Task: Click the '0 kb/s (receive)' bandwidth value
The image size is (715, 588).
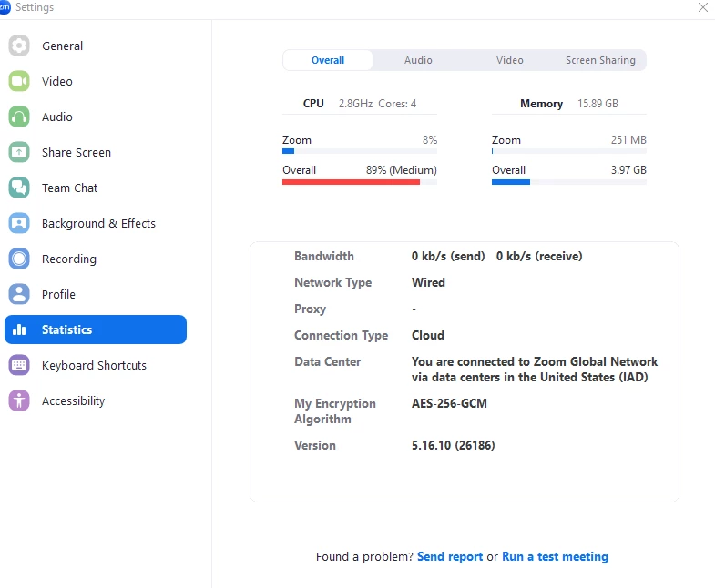Action: [x=539, y=256]
